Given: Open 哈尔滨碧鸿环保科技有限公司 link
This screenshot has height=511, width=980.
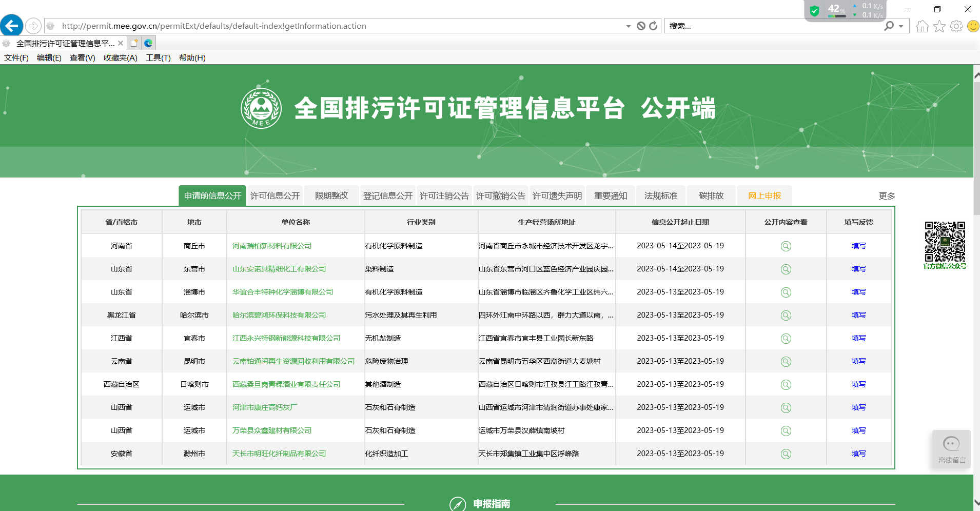Looking at the screenshot, I should point(279,315).
